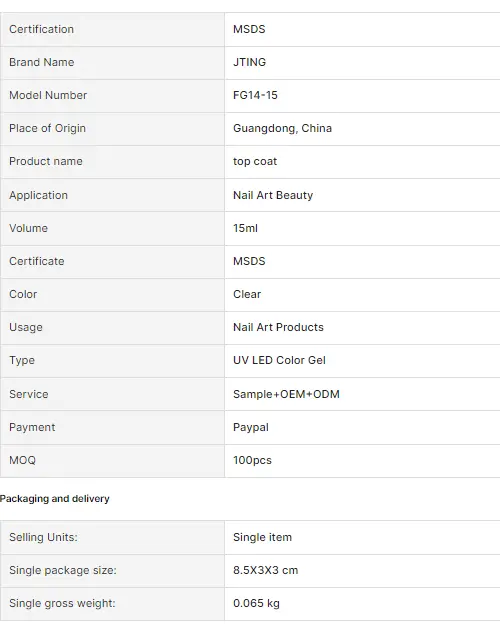Select the Paypal payment value
500x629 pixels.
coord(251,427)
